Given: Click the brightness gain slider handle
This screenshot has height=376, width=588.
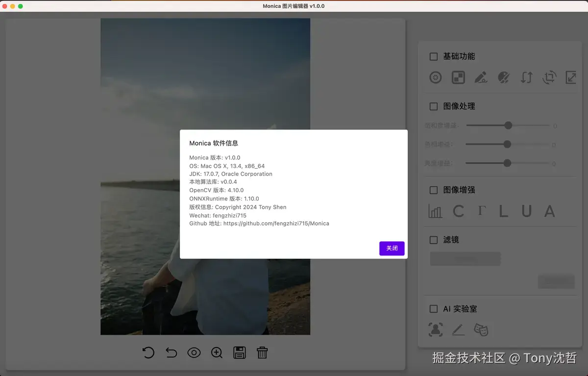Looking at the screenshot, I should [x=507, y=163].
